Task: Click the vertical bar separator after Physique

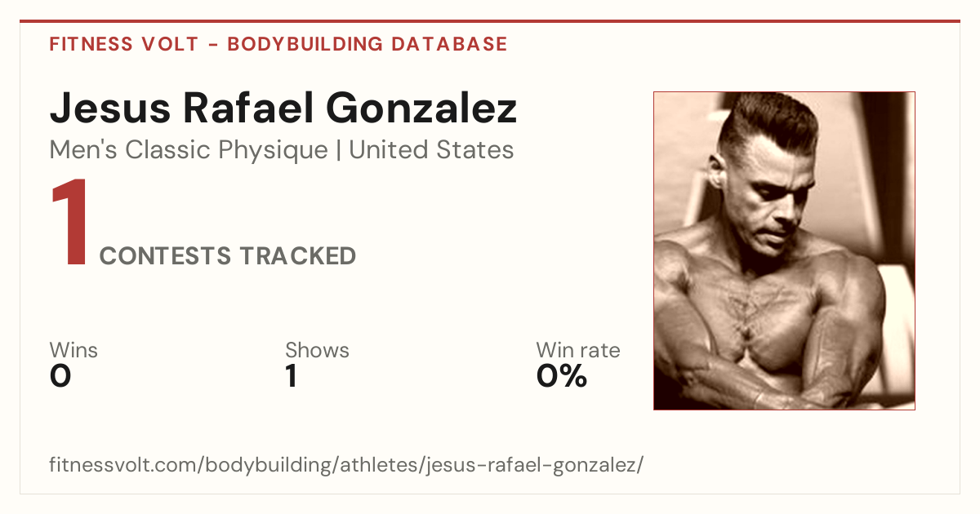Action: click(339, 151)
